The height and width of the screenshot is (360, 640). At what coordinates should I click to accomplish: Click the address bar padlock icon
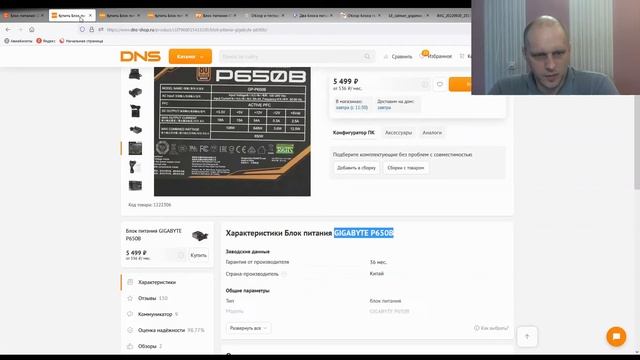(x=91, y=29)
